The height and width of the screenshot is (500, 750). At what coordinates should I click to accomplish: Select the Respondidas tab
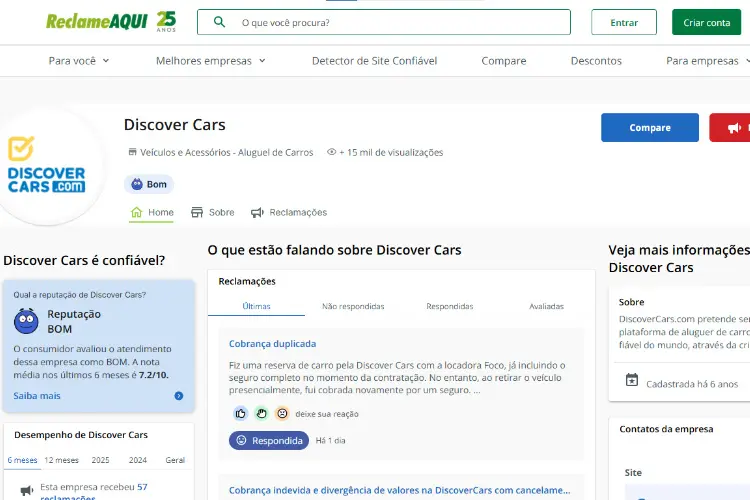tap(450, 306)
